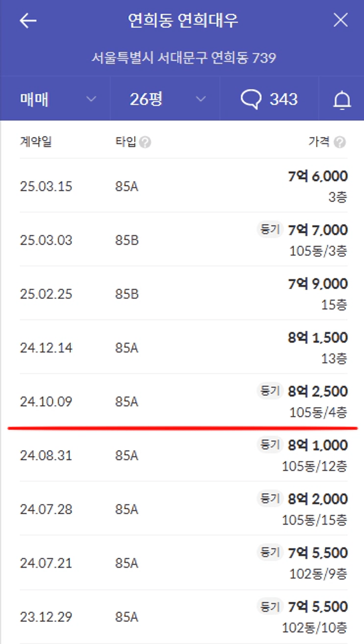Tap the notification bell icon
Image resolution: width=364 pixels, height=644 pixels.
point(342,100)
